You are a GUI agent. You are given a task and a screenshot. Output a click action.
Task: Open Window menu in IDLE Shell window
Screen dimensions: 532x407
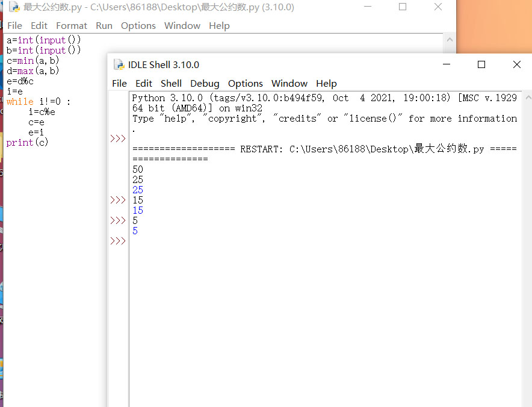coord(289,84)
